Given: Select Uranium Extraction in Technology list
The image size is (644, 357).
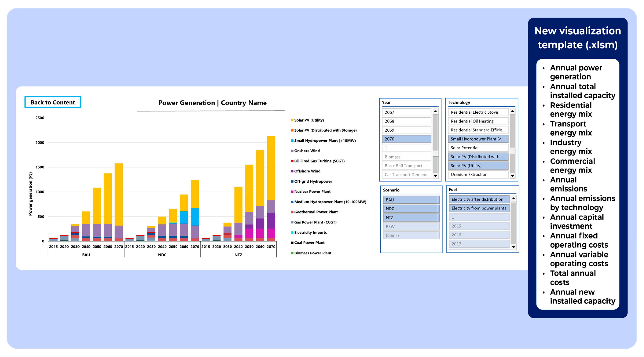Looking at the screenshot, I should click(478, 174).
